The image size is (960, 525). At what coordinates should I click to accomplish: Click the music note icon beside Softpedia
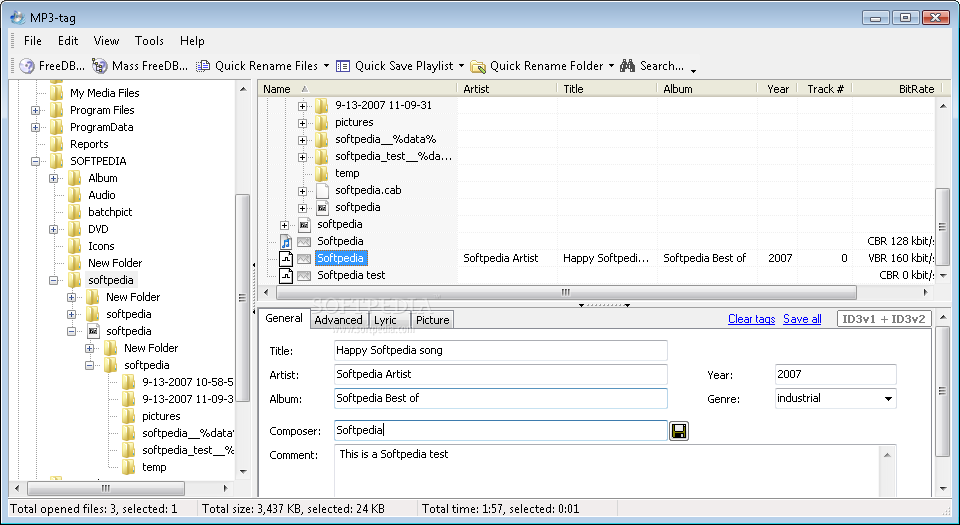286,241
